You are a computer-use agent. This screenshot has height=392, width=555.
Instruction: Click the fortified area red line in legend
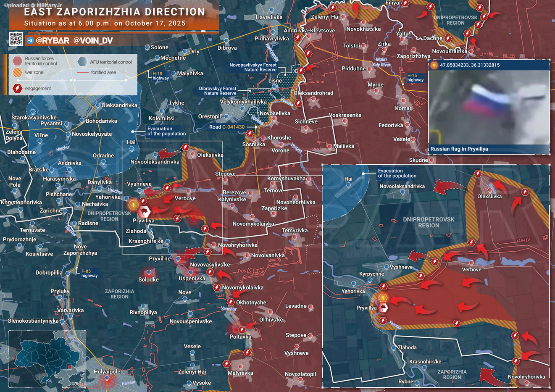83,72
